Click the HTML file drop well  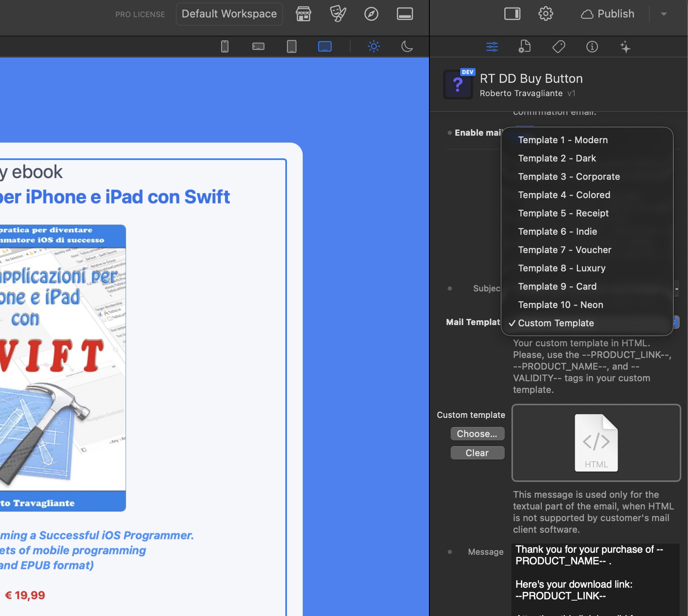pos(596,443)
